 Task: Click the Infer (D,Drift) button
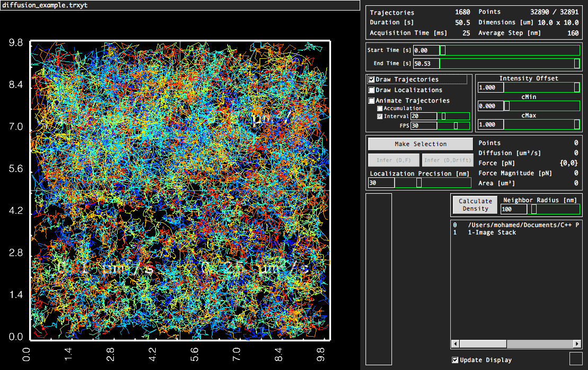pos(447,160)
